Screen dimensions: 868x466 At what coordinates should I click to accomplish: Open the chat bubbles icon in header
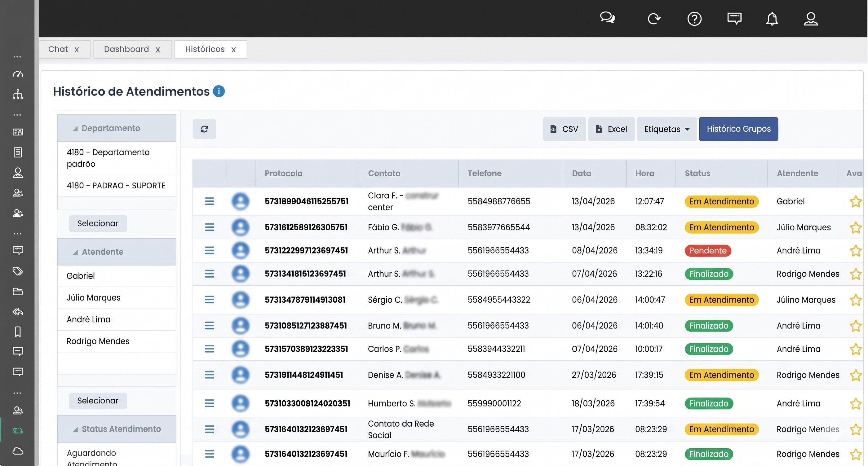(608, 18)
